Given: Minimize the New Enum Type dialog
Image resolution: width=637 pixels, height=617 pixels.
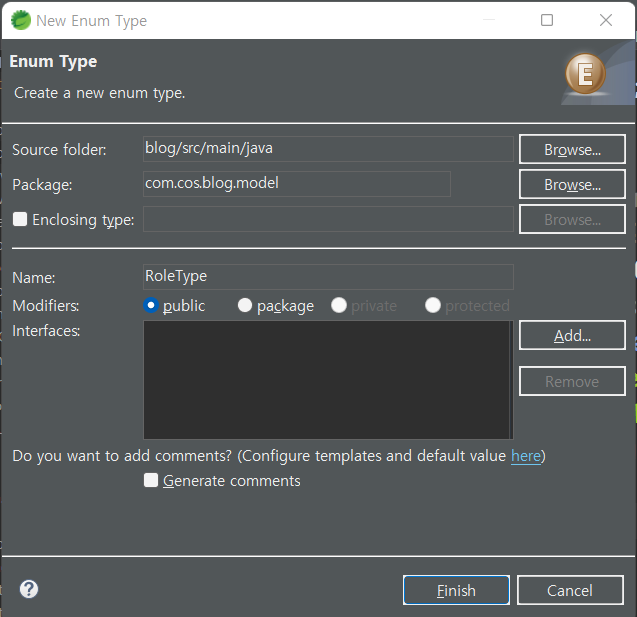Looking at the screenshot, I should (489, 20).
